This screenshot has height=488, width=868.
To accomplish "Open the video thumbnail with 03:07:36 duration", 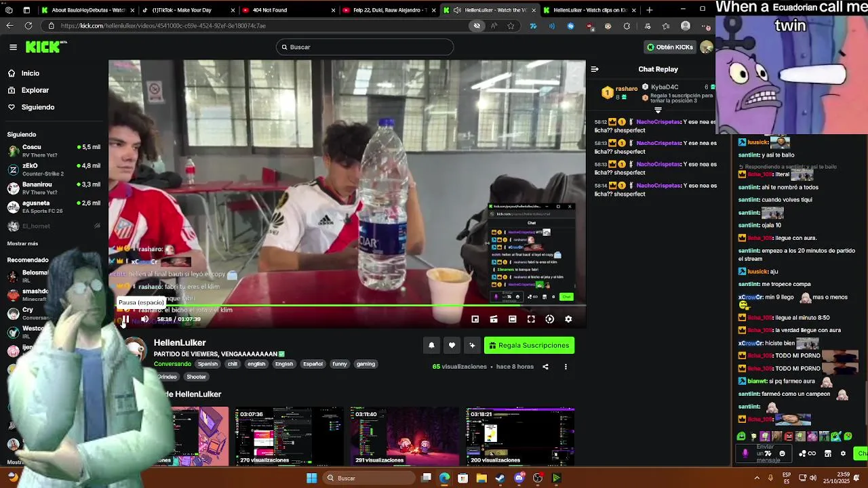I will pyautogui.click(x=290, y=436).
